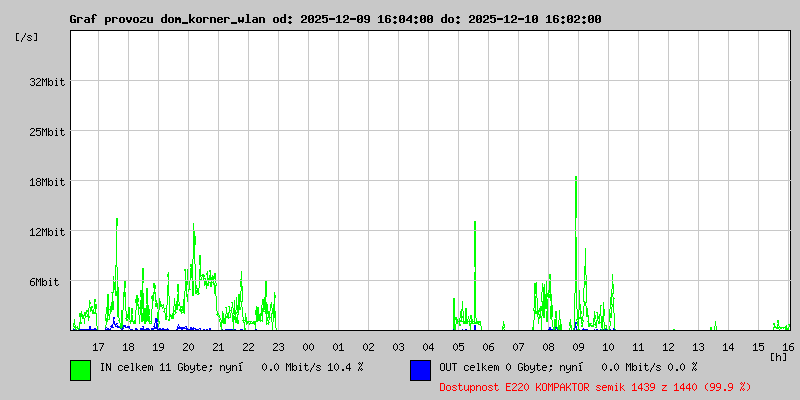Click the red Dostupnost E220 KOMPAKTOR text

point(595,386)
